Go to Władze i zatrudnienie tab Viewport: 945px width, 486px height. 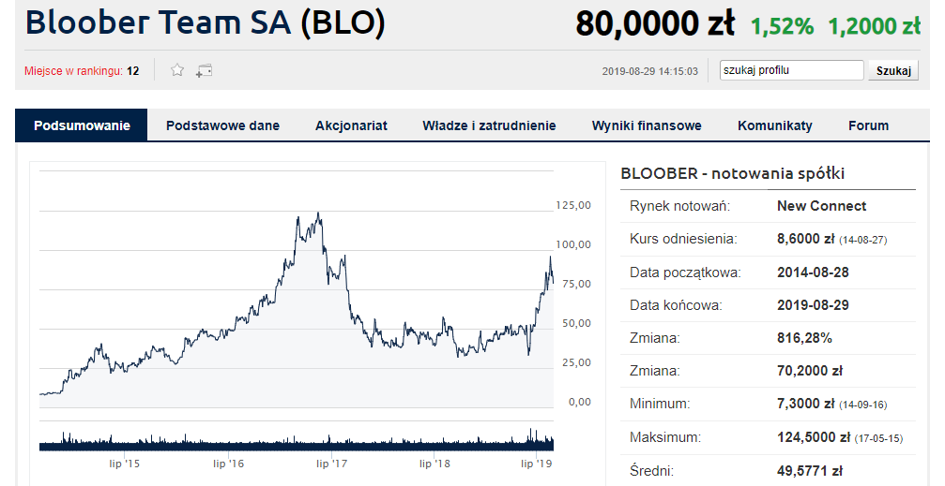coord(489,125)
